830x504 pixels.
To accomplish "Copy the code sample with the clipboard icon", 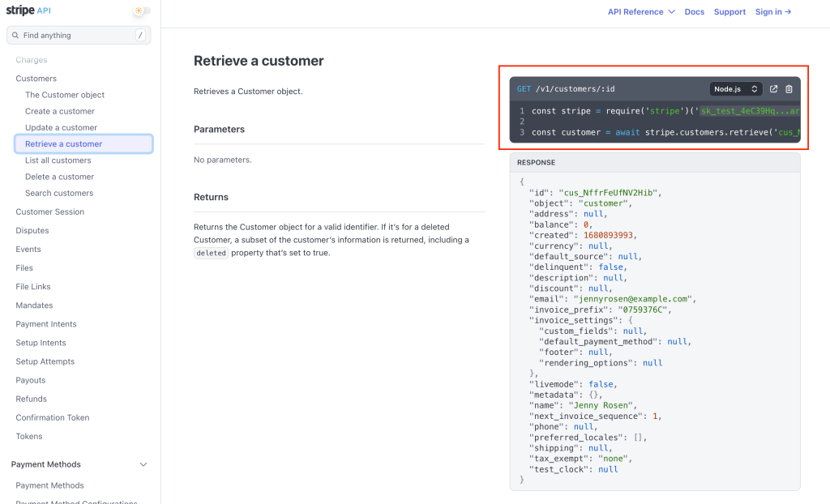I will point(789,89).
